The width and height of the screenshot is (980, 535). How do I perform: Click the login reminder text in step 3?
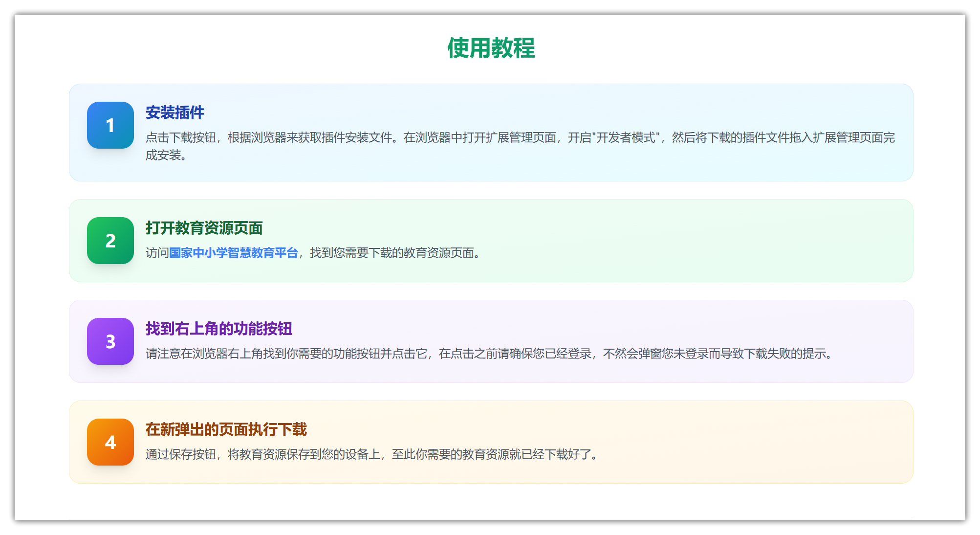(x=489, y=354)
